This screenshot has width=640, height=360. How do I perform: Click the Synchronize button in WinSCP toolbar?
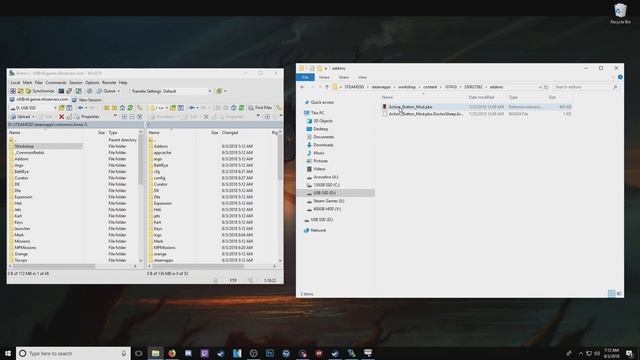click(40, 91)
